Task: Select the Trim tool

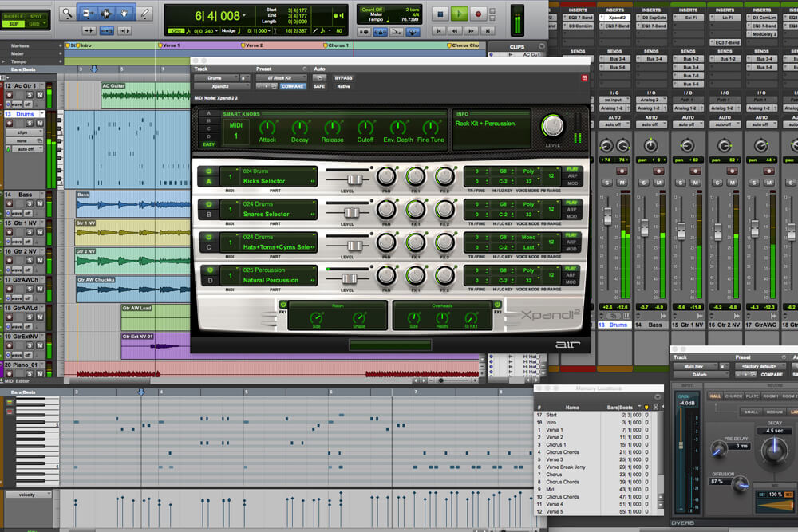Action: pos(88,14)
